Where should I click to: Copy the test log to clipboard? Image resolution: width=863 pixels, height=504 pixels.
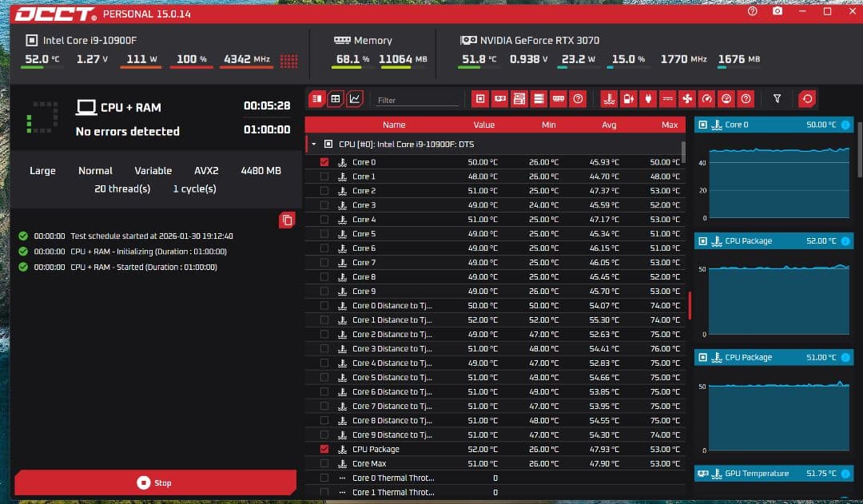coord(287,220)
